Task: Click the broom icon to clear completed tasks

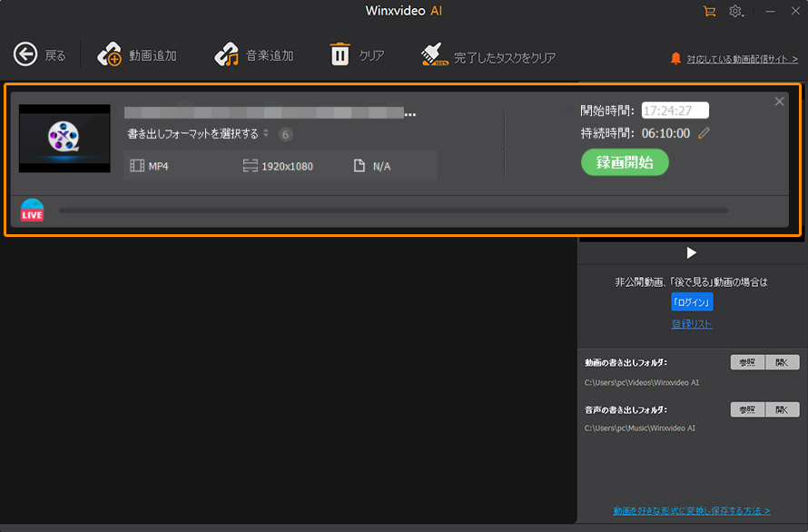Action: point(433,54)
